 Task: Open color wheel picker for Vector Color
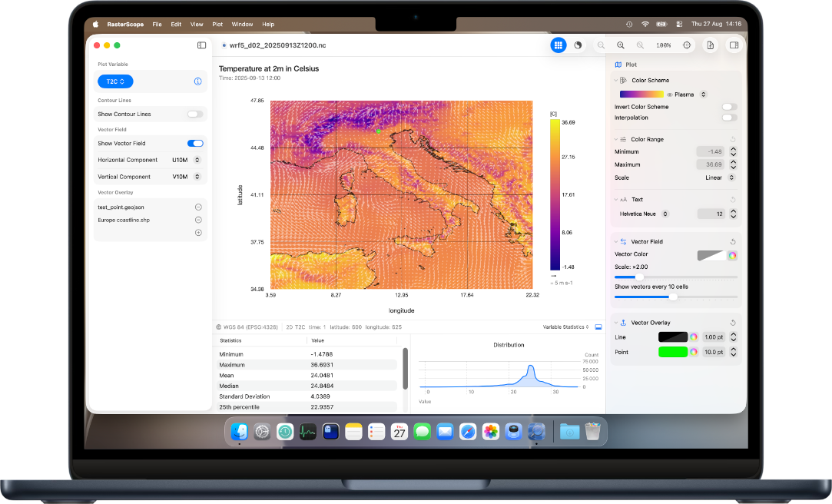click(732, 256)
